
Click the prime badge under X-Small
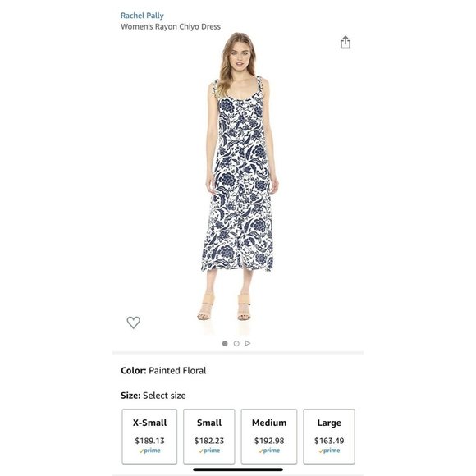(x=149, y=451)
